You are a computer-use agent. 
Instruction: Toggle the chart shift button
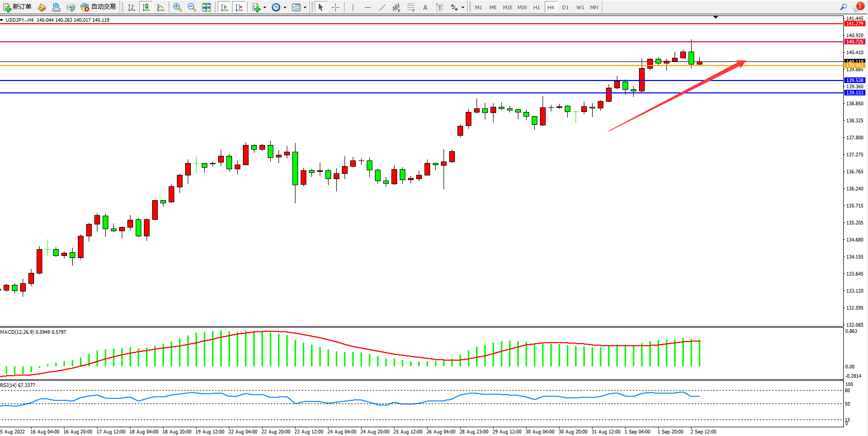238,7
